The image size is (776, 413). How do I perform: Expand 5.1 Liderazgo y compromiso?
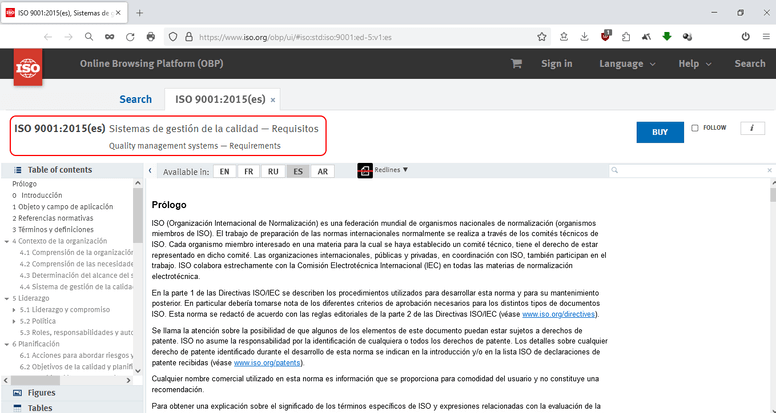(x=14, y=310)
